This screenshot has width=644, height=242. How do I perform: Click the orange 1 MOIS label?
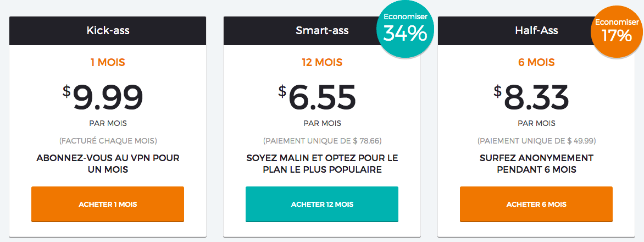[x=108, y=63]
